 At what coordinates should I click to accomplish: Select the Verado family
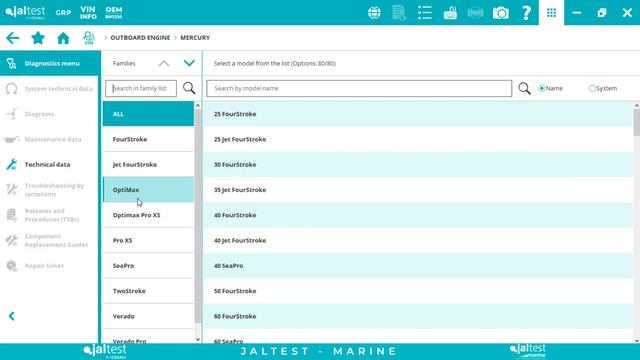click(149, 316)
